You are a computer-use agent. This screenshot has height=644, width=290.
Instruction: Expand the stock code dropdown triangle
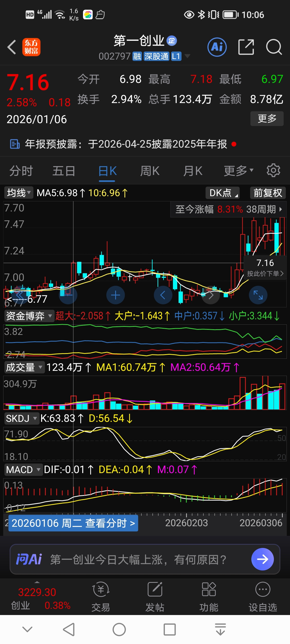(x=187, y=56)
